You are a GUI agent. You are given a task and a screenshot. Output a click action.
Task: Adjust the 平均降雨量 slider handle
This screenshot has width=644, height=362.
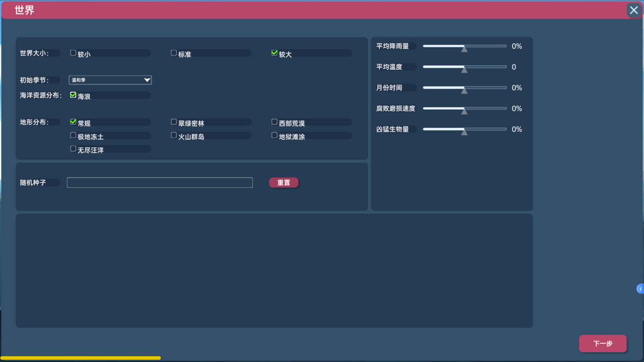(464, 49)
